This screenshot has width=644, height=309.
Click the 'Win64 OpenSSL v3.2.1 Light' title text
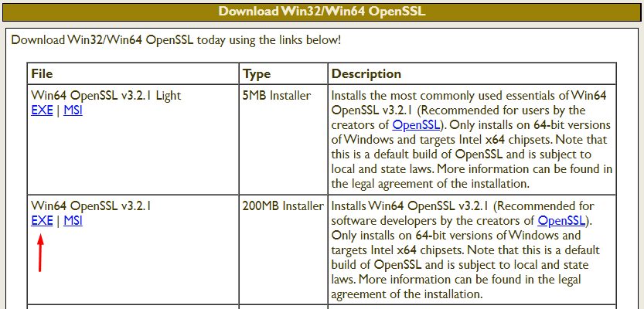(106, 96)
